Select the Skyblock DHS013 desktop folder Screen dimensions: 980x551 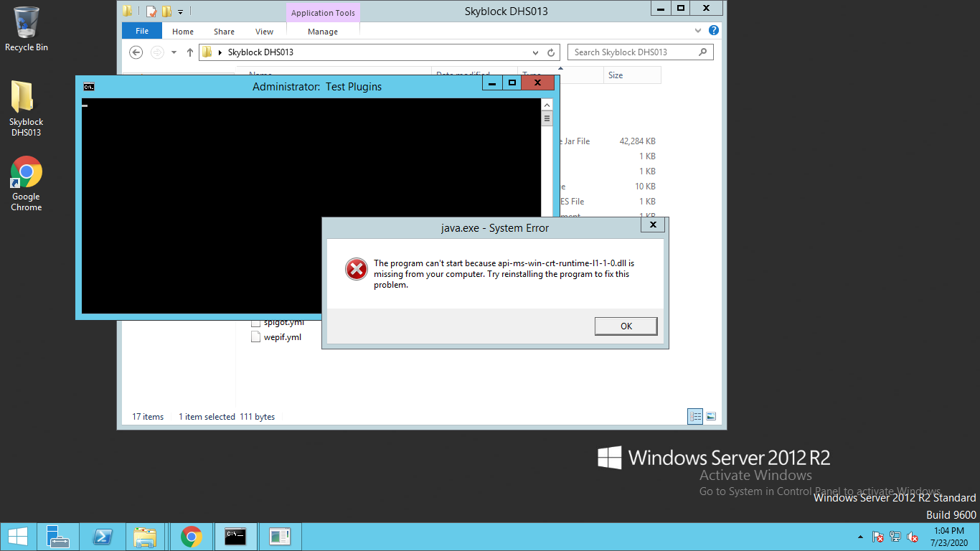27,108
